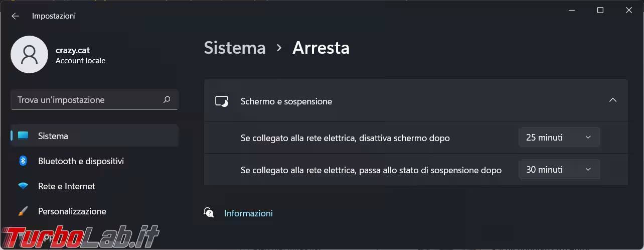Image resolution: width=644 pixels, height=250 pixels.
Task: Click the Informazioni help chat icon
Action: [x=209, y=213]
